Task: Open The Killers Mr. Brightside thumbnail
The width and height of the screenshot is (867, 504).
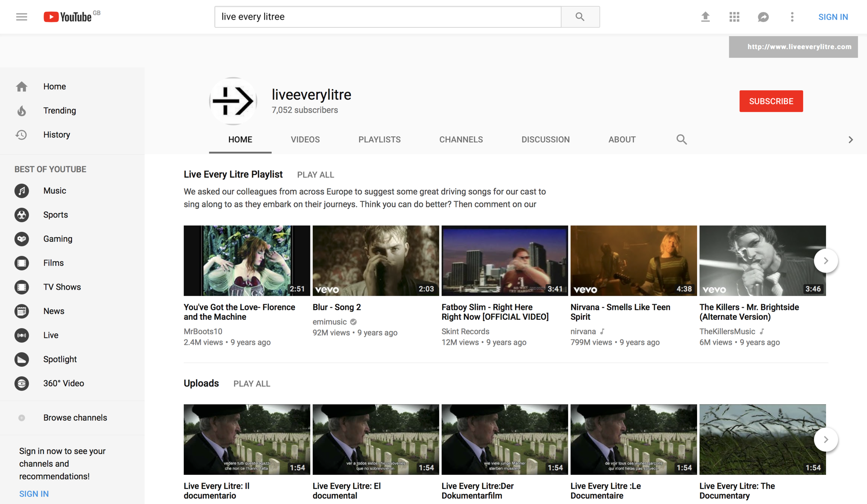Action: click(762, 261)
